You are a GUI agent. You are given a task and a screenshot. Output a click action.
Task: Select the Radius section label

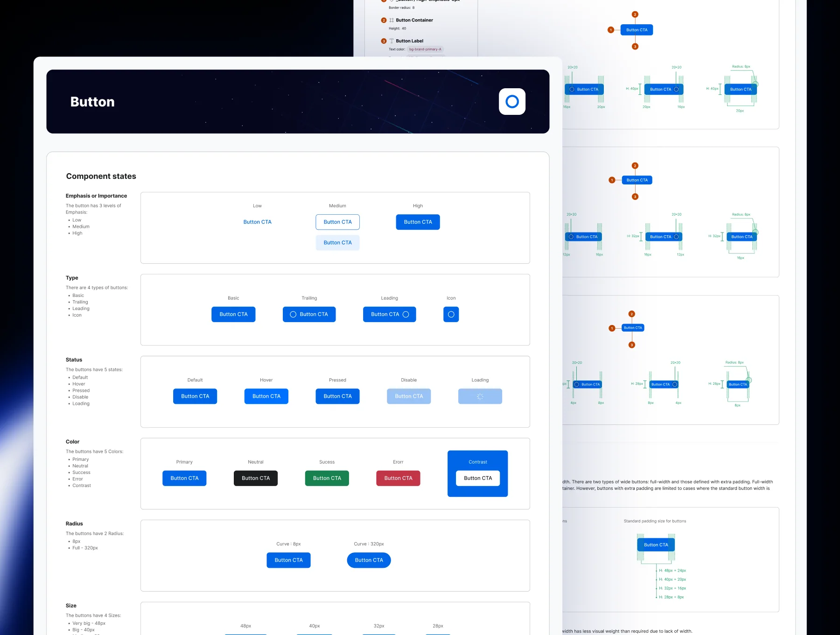pyautogui.click(x=74, y=523)
